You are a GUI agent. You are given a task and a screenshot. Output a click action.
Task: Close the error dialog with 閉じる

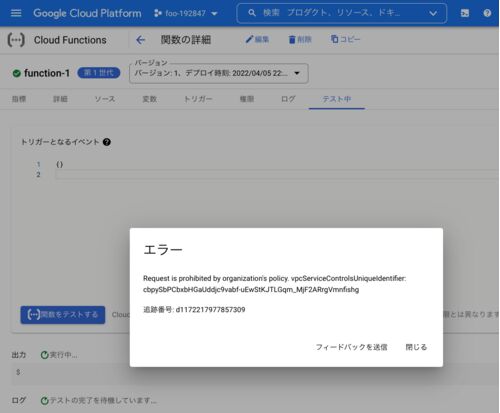coord(416,347)
